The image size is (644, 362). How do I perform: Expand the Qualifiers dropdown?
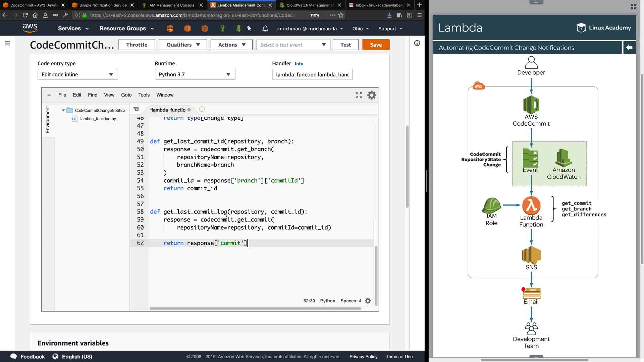pos(183,45)
